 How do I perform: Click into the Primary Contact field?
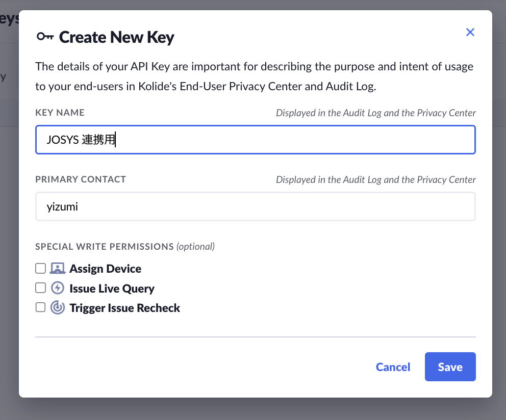pos(255,206)
